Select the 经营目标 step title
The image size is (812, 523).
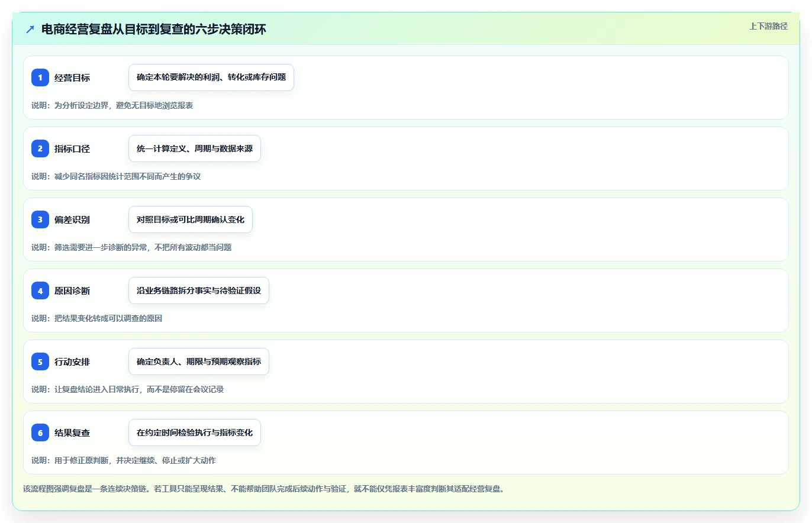tap(72, 78)
